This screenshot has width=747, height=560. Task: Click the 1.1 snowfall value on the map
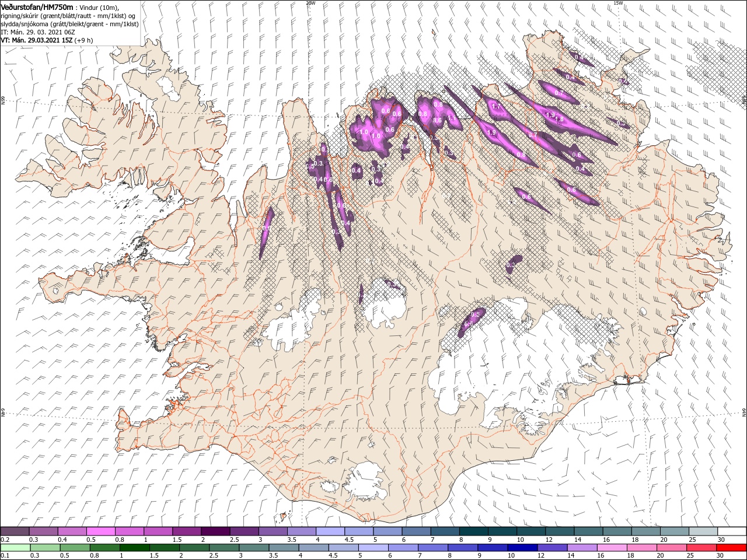452,119
